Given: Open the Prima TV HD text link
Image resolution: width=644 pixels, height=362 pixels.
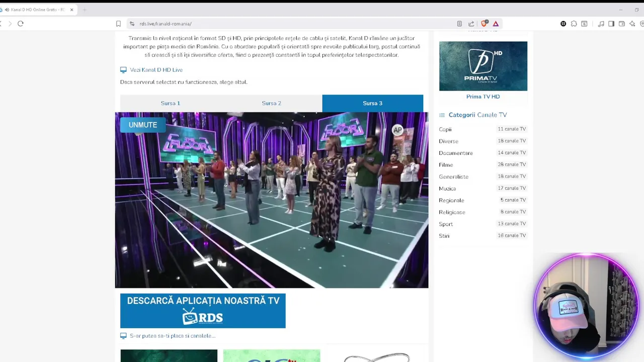Looking at the screenshot, I should (483, 97).
